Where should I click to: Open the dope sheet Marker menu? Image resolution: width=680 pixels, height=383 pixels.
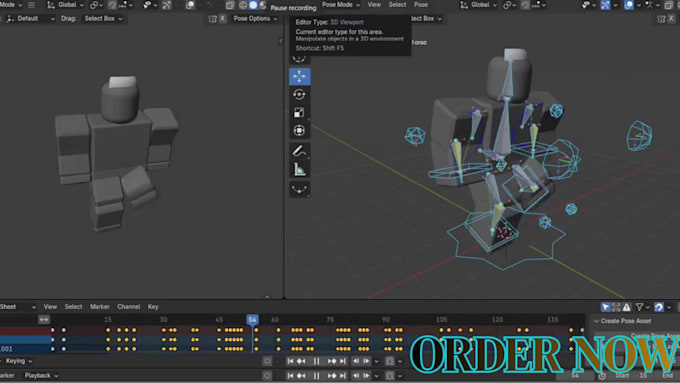[x=100, y=307]
